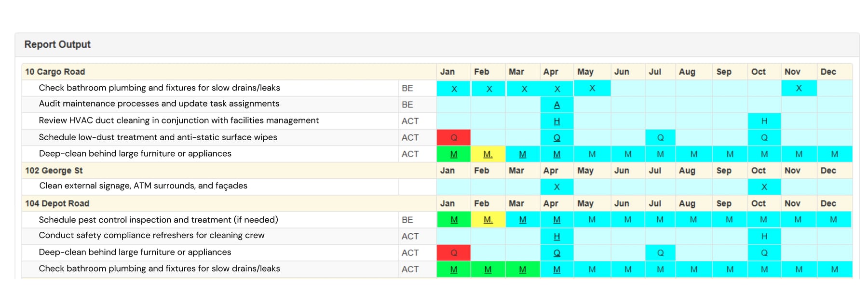Click the BE code in the Schedule pest control inspection row

click(x=407, y=220)
